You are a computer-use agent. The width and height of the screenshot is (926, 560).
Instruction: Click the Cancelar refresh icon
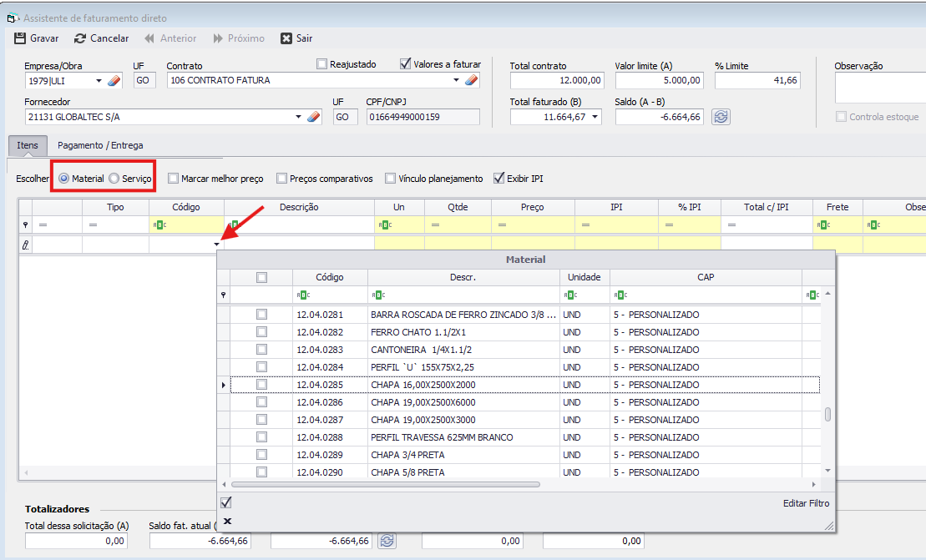point(80,38)
